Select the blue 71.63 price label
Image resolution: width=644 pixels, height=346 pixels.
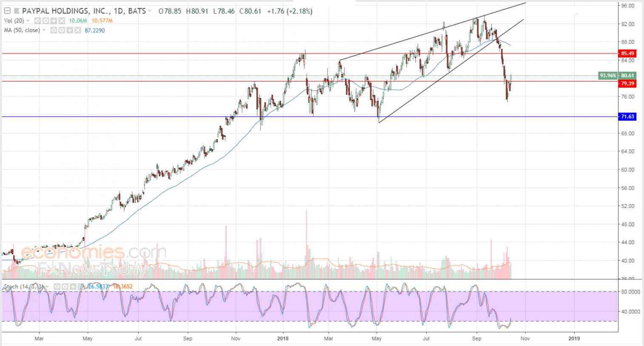[x=627, y=116]
